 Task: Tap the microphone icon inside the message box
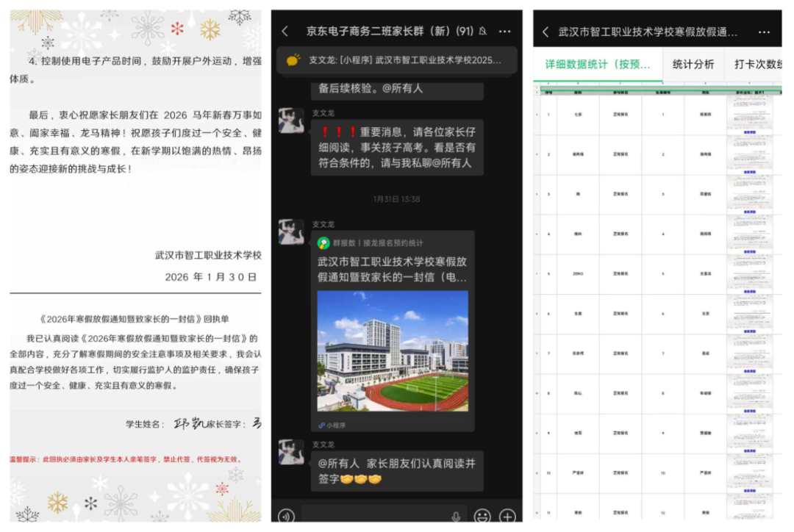coord(457,517)
